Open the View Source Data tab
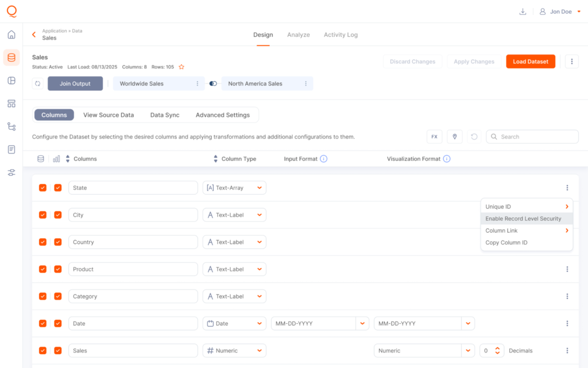This screenshot has height=368, width=588. pos(109,115)
